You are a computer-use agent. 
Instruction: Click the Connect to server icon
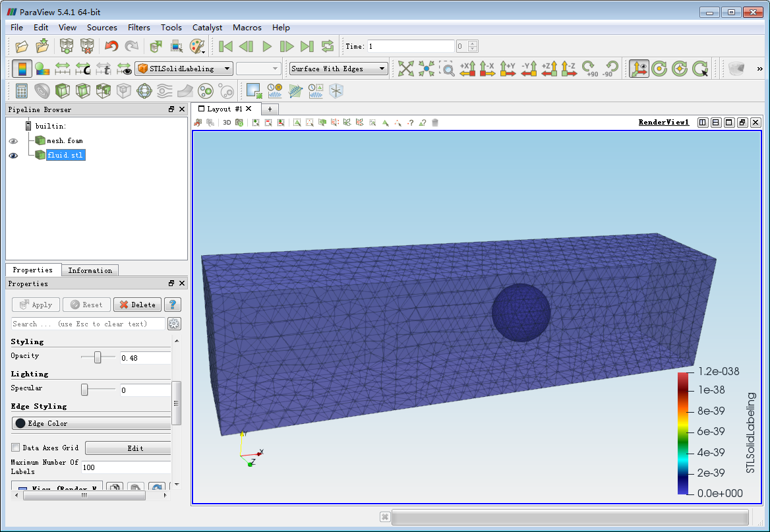(67, 46)
